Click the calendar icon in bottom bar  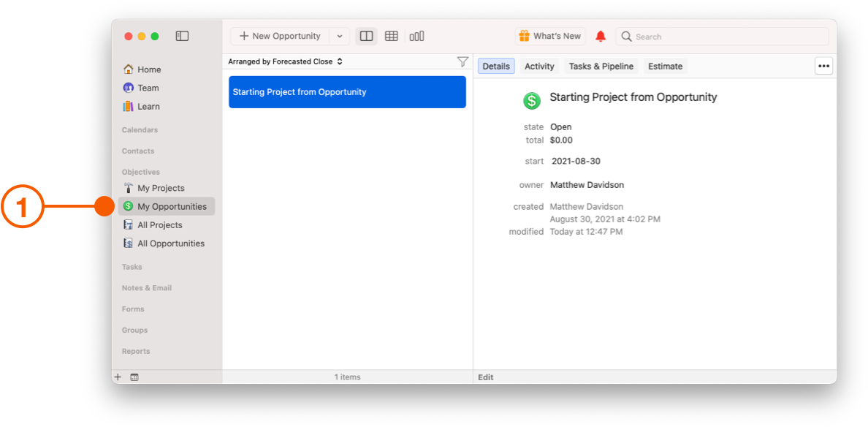click(134, 377)
